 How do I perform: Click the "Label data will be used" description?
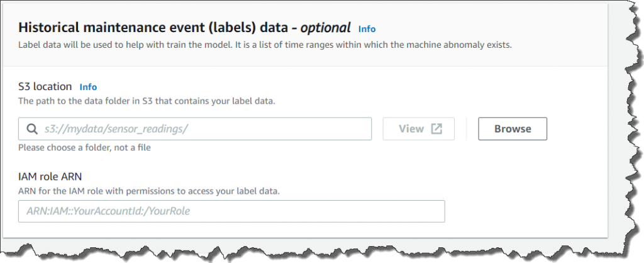click(264, 45)
